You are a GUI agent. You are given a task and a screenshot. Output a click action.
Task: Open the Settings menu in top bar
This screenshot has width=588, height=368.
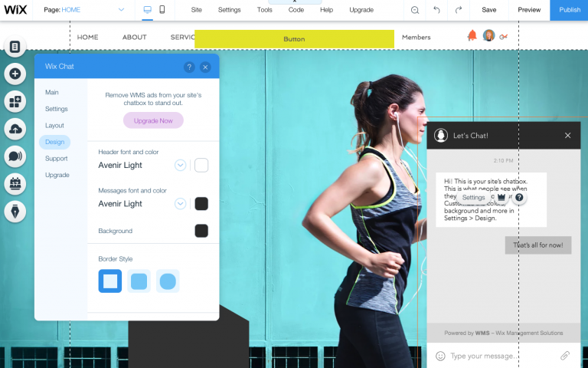pyautogui.click(x=229, y=10)
